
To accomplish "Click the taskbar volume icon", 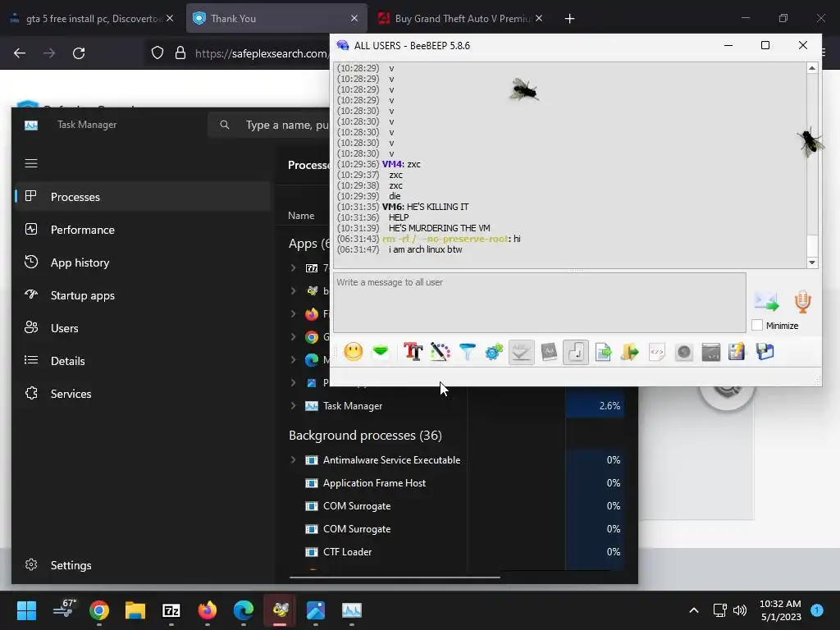I will pos(740,610).
